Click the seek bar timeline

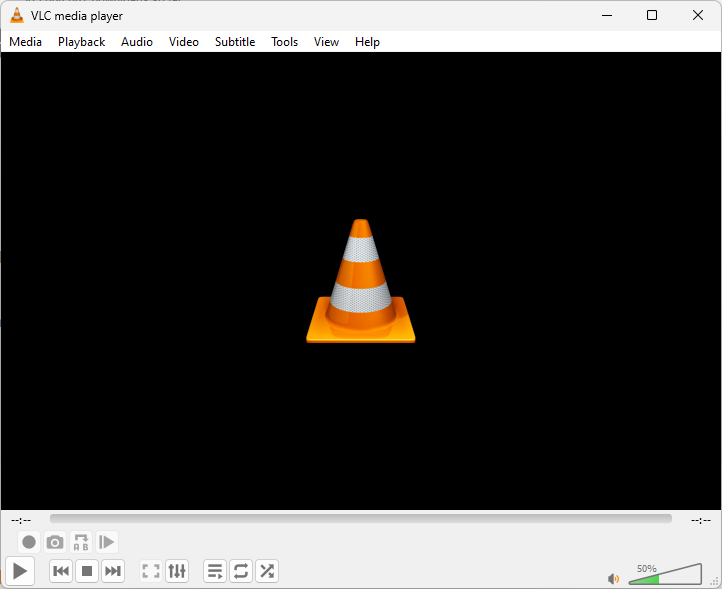point(360,519)
